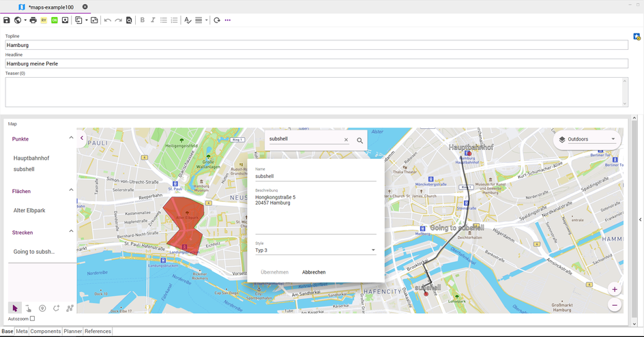Click the Undo arrow

(108, 20)
